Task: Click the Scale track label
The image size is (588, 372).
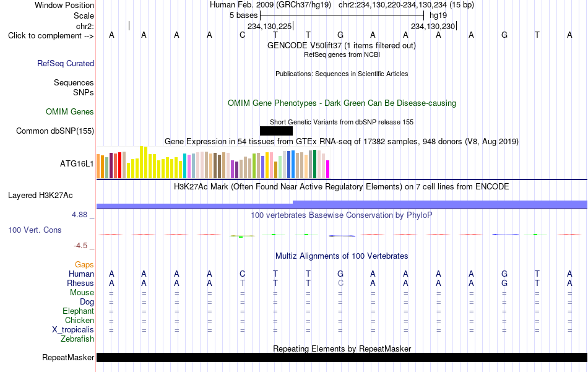Action: click(x=84, y=15)
